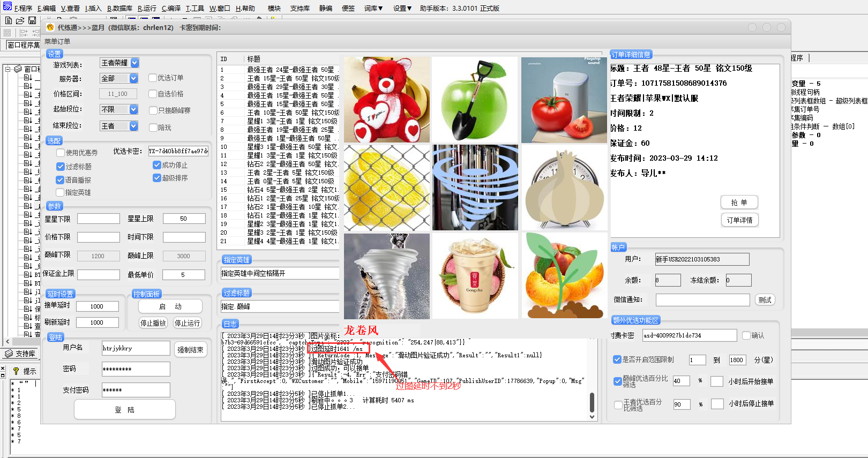Click the 用户名 input field
This screenshot has width=868, height=458.
click(x=136, y=348)
